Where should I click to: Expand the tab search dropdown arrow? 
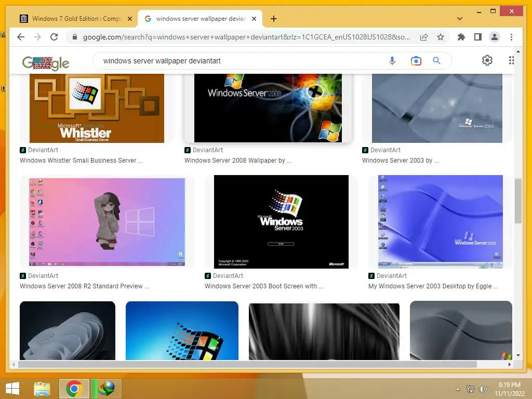[x=459, y=19]
